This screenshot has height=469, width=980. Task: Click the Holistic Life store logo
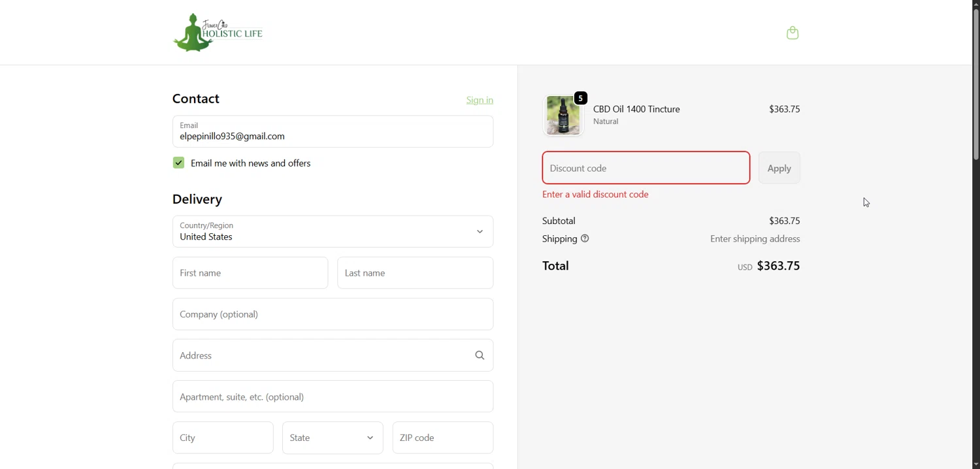(x=218, y=33)
